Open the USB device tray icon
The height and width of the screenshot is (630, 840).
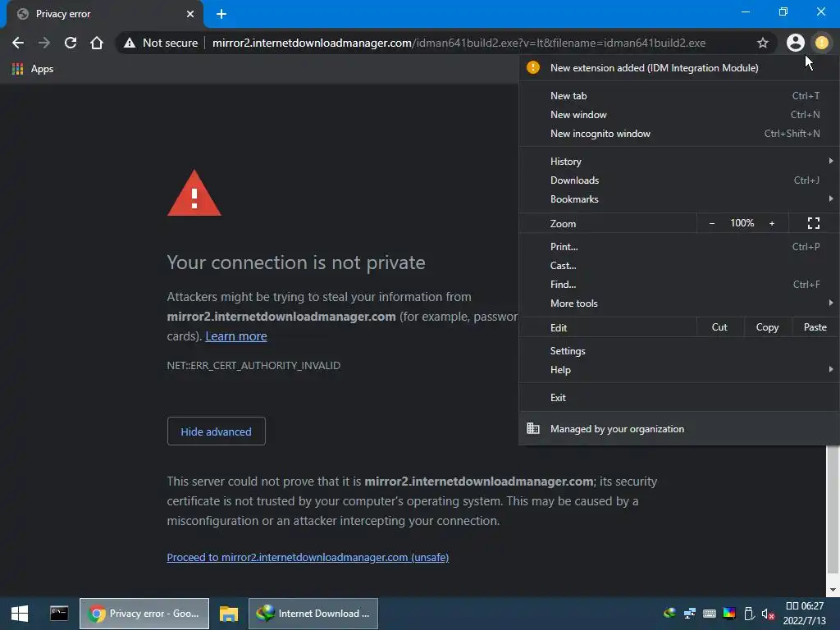[749, 614]
